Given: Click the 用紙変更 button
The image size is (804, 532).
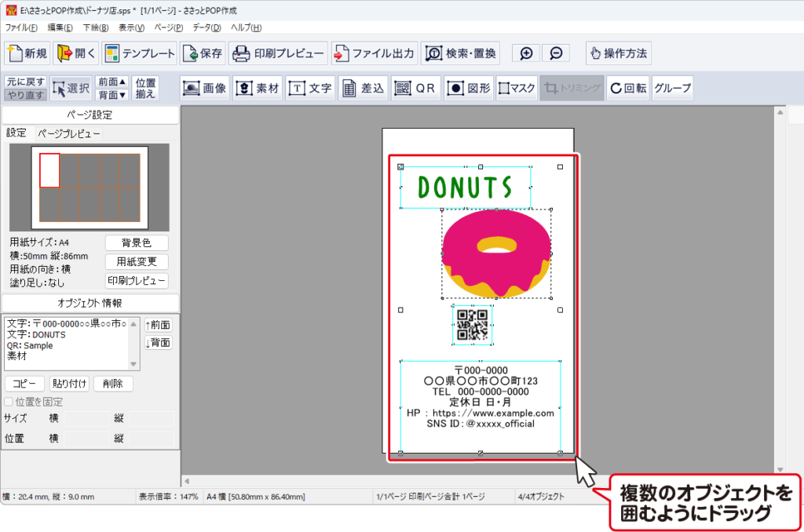Looking at the screenshot, I should [x=137, y=262].
